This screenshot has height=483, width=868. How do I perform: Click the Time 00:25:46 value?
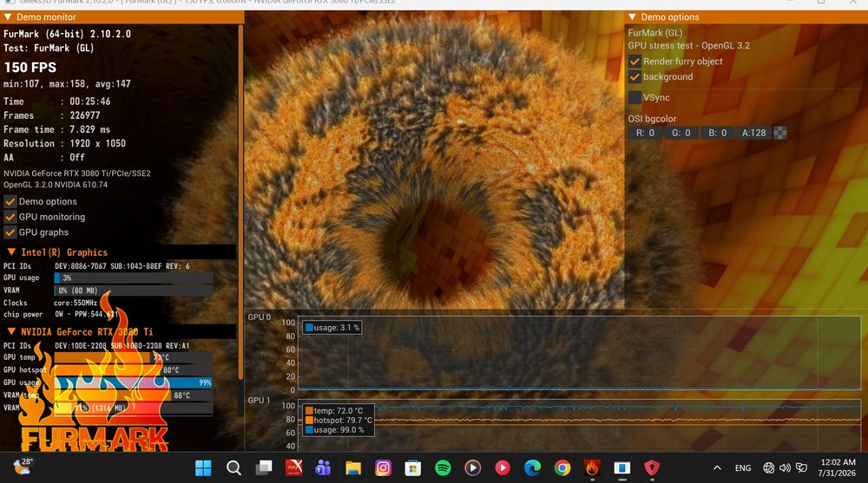[89, 101]
